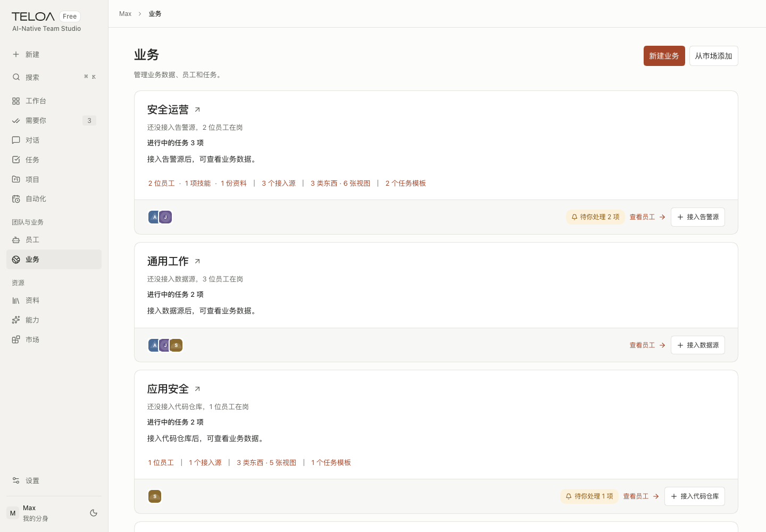766x532 pixels.
Task: Click 3 类东西 · 5 张视图 link
Action: (267, 462)
